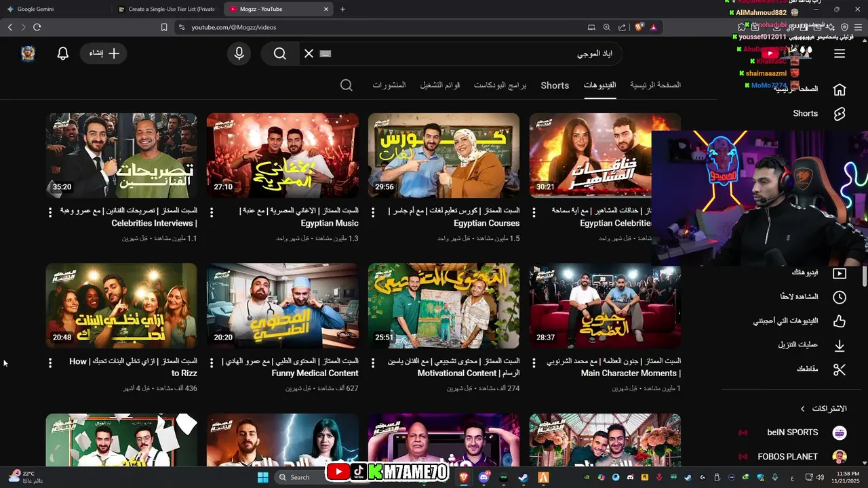This screenshot has height=488, width=868.
Task: Clear the search box with the X
Action: [309, 54]
